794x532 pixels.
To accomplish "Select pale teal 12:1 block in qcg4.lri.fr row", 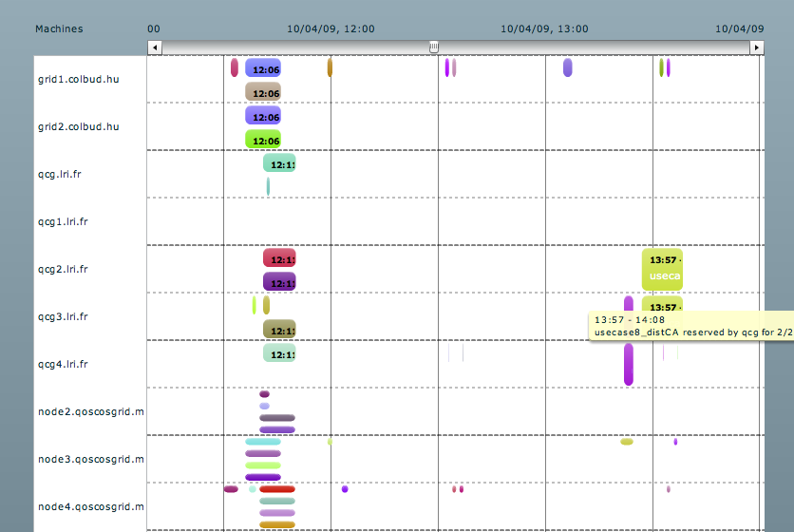I will [279, 353].
